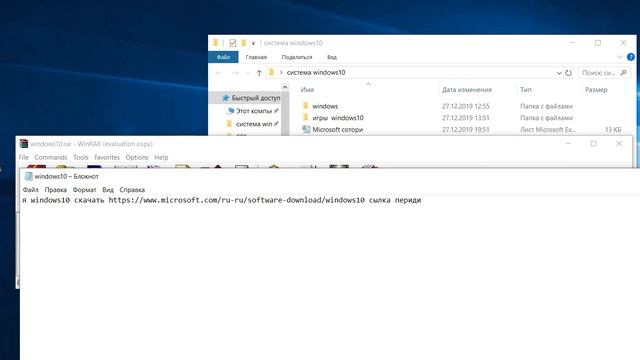Click the folder icon in Explorer's title bar
Screen dimensions: 640x360
click(x=216, y=43)
